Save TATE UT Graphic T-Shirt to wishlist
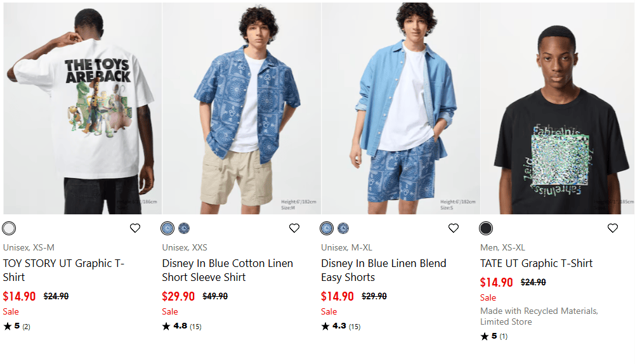 pos(613,228)
